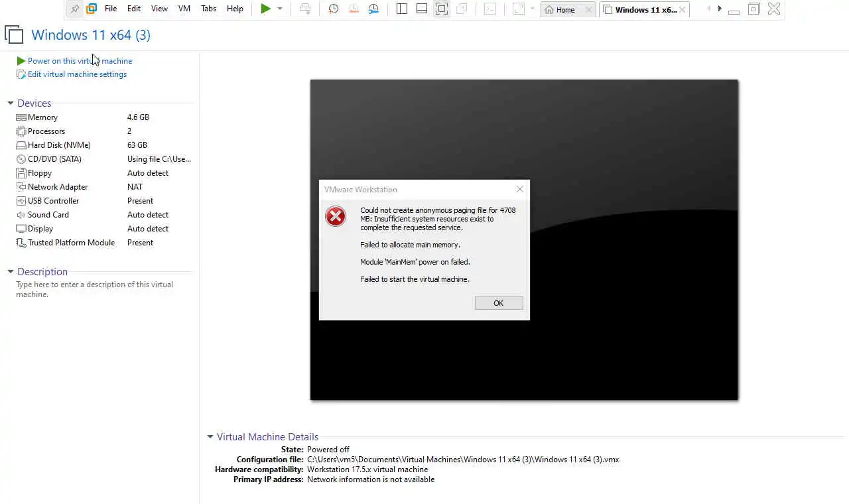Open the Edit menu

point(134,9)
